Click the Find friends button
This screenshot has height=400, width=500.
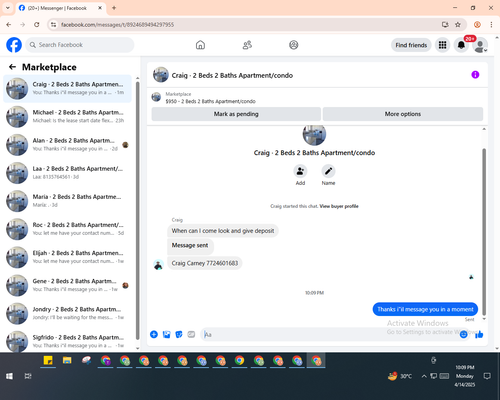[x=411, y=45]
